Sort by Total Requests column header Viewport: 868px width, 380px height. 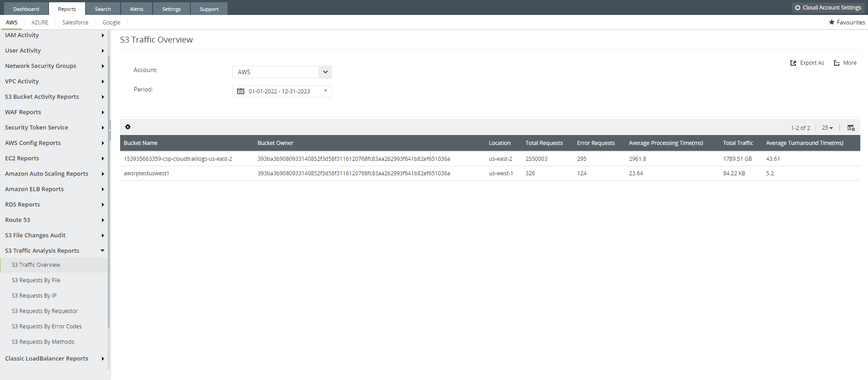(544, 143)
